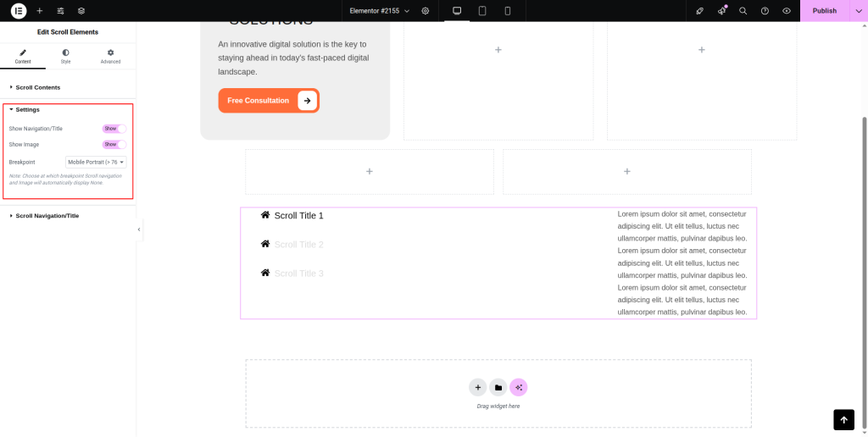Click the Elementor logo icon

[19, 10]
